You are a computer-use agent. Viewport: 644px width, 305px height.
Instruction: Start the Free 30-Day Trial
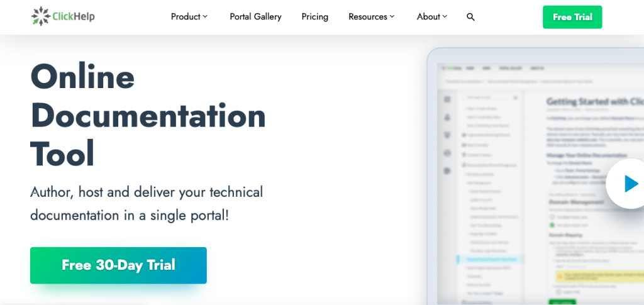coord(118,265)
